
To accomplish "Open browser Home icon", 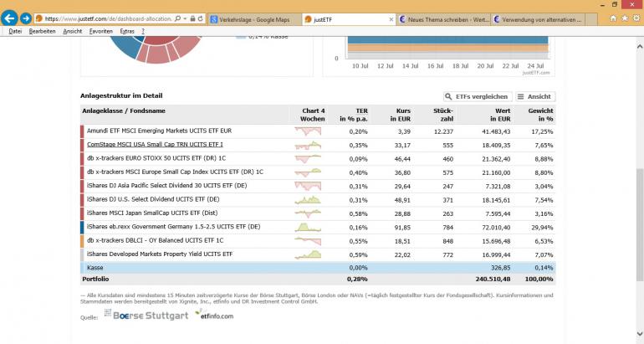I will pyautogui.click(x=613, y=18).
